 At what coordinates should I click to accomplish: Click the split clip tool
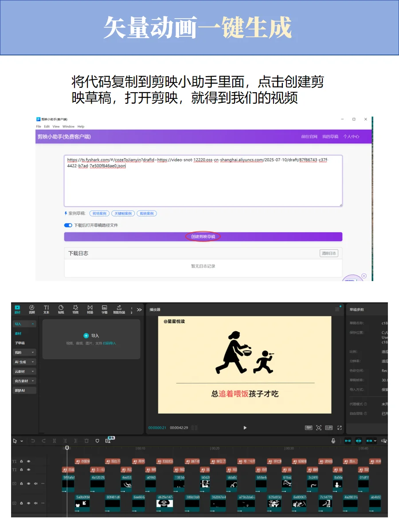(55, 441)
